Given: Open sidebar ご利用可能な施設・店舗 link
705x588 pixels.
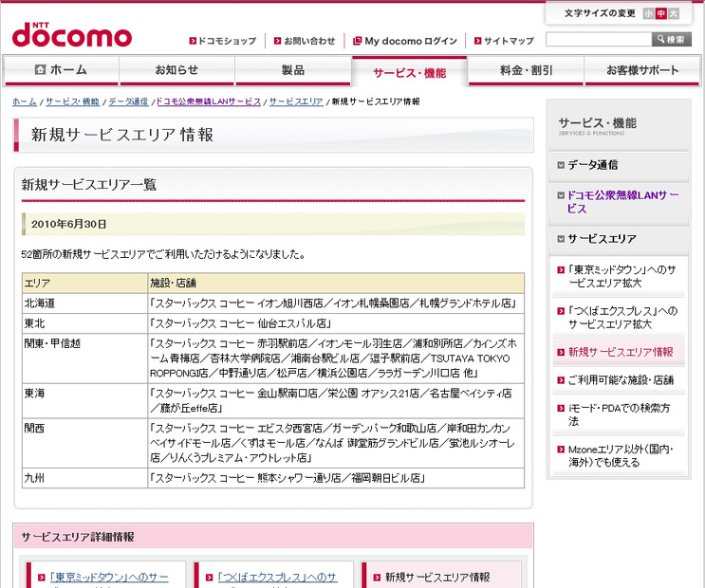Looking at the screenshot, I should [x=621, y=380].
